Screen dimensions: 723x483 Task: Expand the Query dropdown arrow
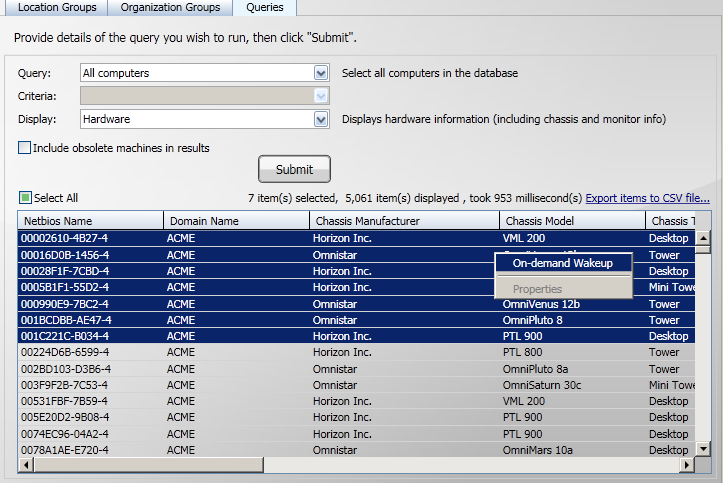click(x=321, y=73)
